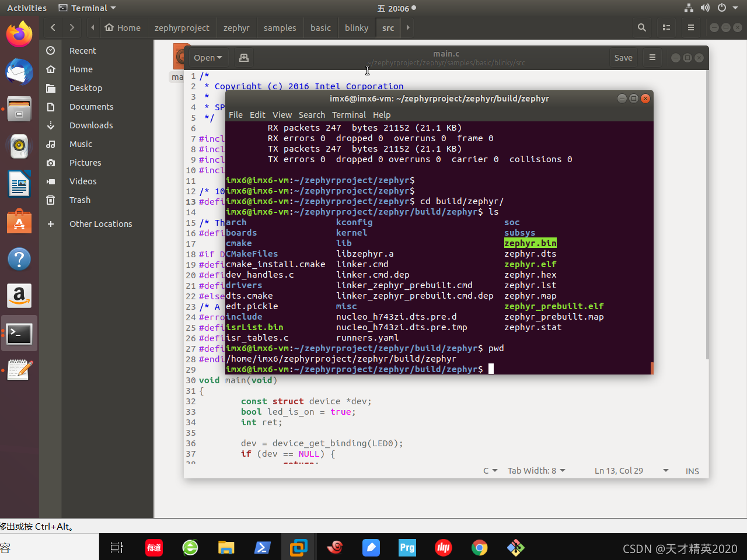Open Other Locations in Files sidebar
This screenshot has width=747, height=560.
[x=97, y=224]
